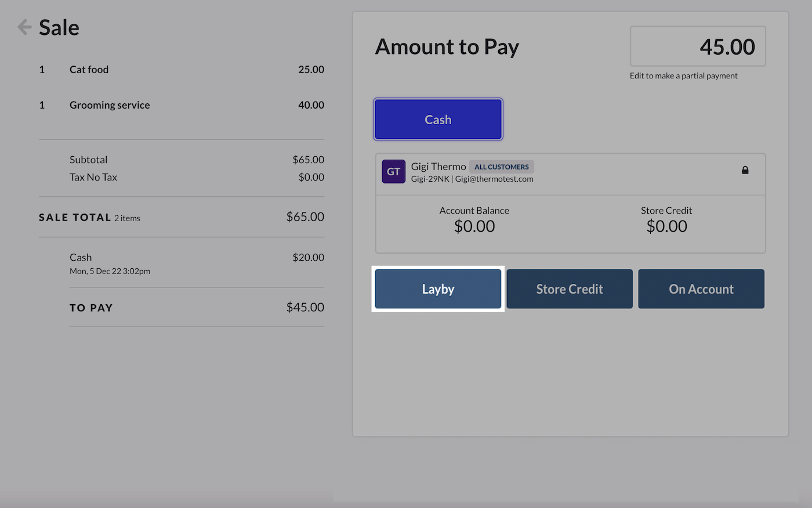Click the lock icon in customer card
Image resolution: width=812 pixels, height=508 pixels.
click(745, 170)
